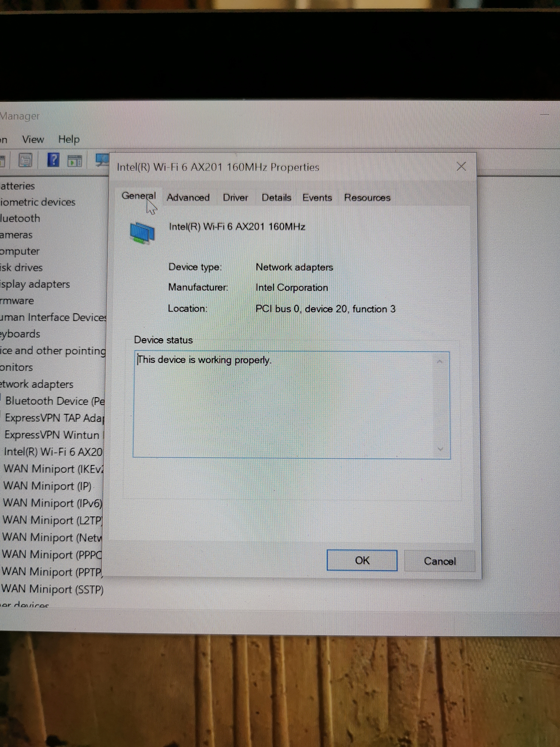Select Batteries category in device tree
The image size is (560, 747).
coord(17,186)
